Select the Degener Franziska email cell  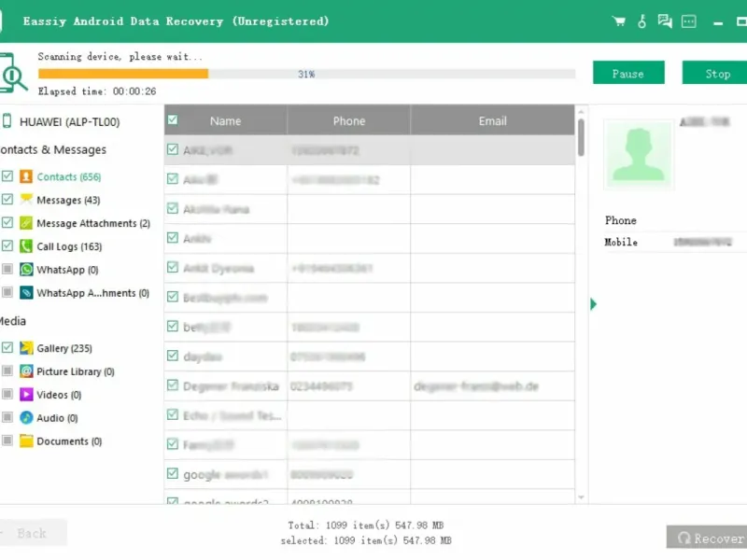493,386
